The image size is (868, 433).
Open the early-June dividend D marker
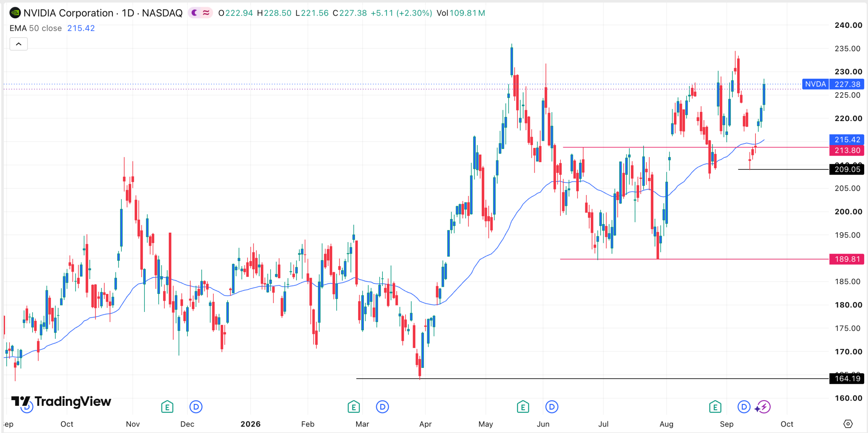[x=552, y=407]
